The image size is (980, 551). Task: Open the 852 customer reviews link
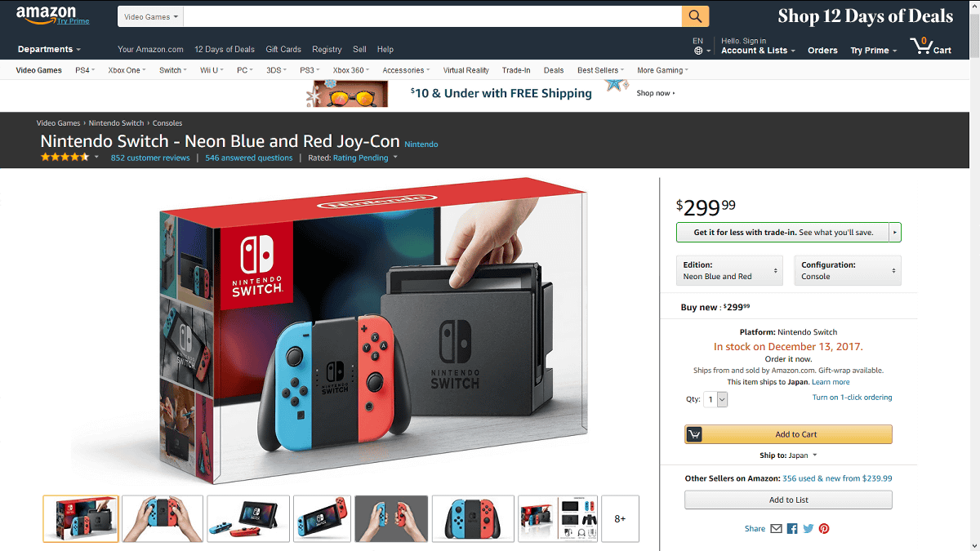(150, 158)
